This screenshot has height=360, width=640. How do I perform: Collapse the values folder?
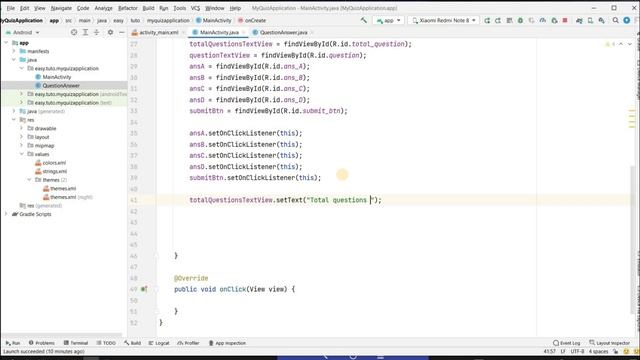click(x=22, y=154)
